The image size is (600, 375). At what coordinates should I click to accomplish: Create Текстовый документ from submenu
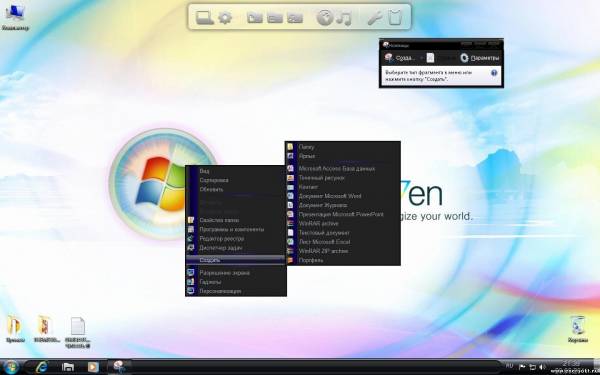pos(343,233)
